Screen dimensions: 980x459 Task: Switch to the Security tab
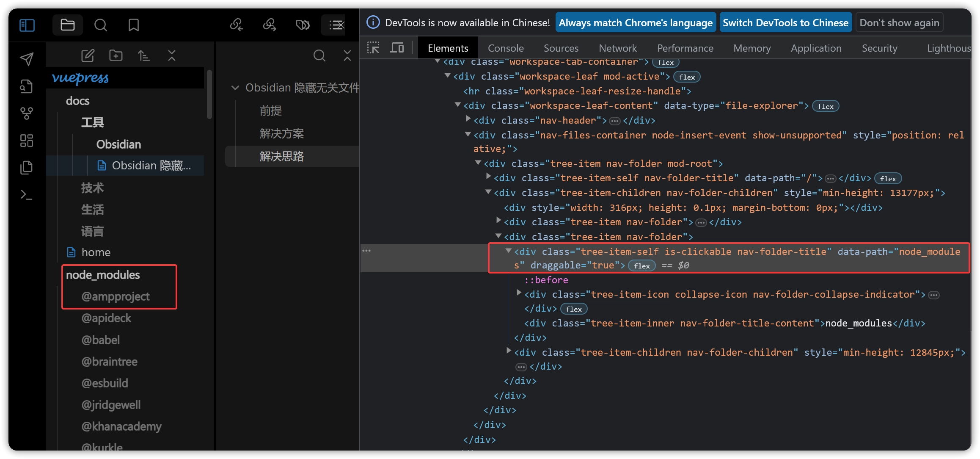pyautogui.click(x=880, y=48)
